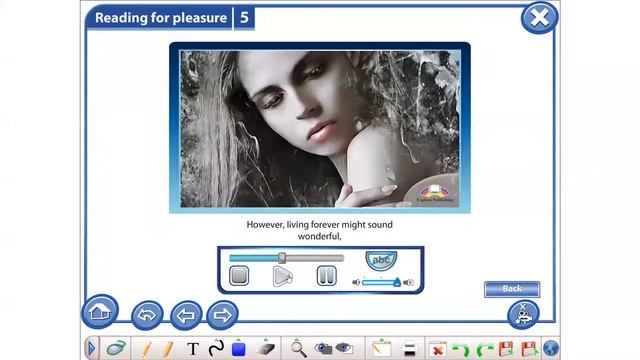Adjust the volume slider handle
This screenshot has height=360, width=640.
(397, 282)
